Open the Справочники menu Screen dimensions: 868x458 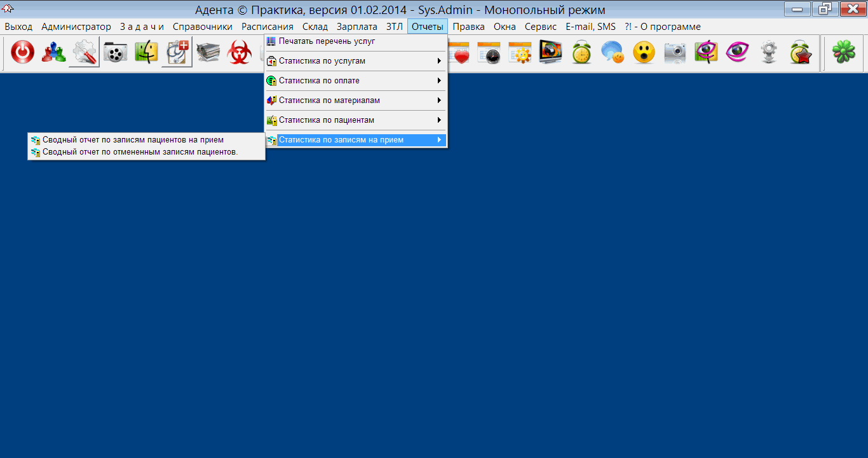202,27
